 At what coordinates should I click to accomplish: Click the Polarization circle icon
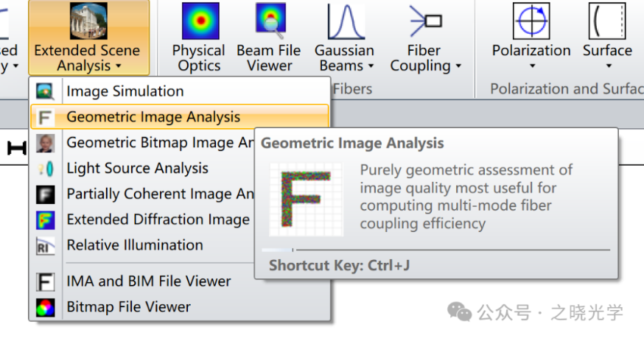531,21
